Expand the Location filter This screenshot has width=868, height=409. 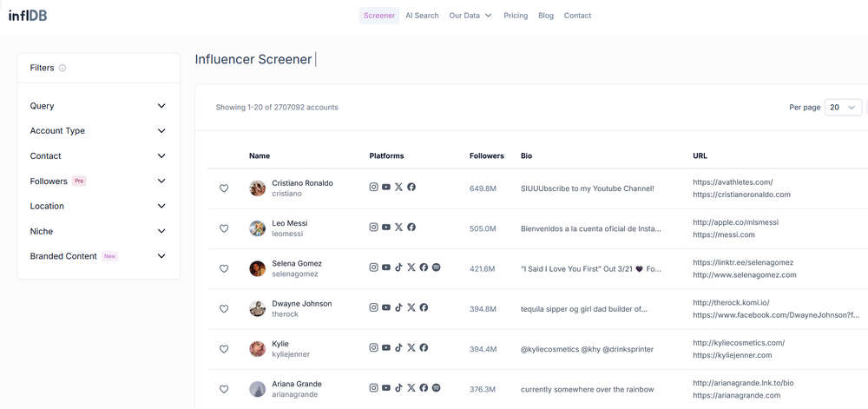click(x=98, y=206)
